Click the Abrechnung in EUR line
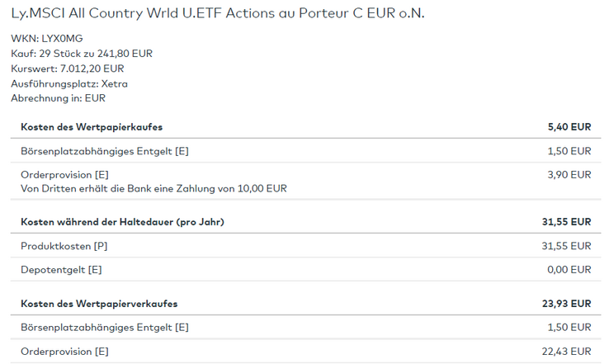Viewport: 609px width, 364px height. [x=58, y=98]
